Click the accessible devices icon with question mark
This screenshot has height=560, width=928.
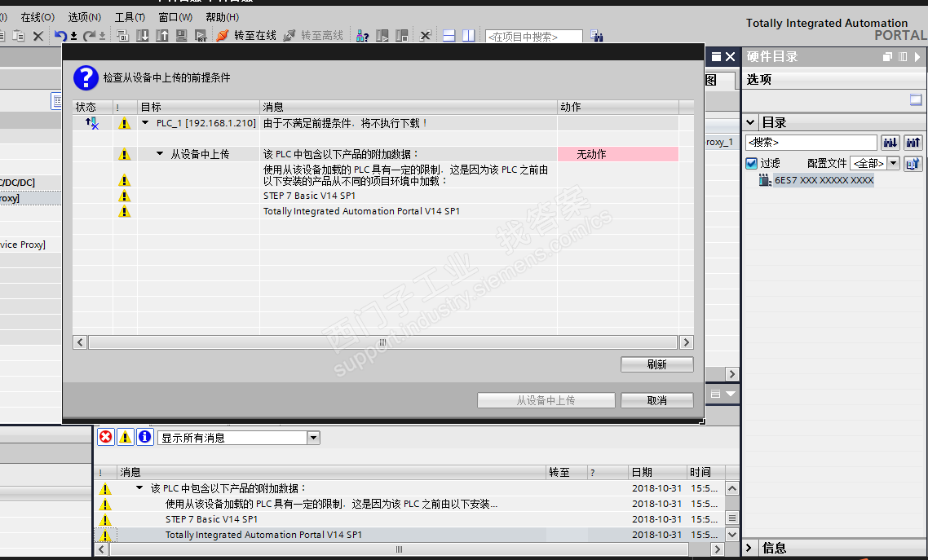coord(363,36)
